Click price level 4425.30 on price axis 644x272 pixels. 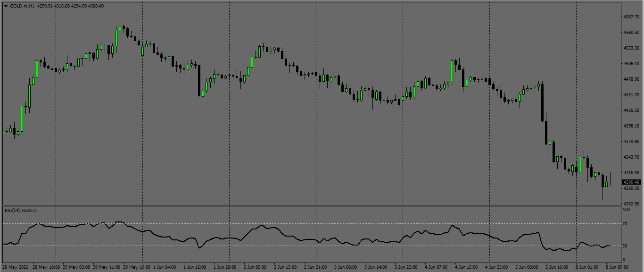pos(631,110)
